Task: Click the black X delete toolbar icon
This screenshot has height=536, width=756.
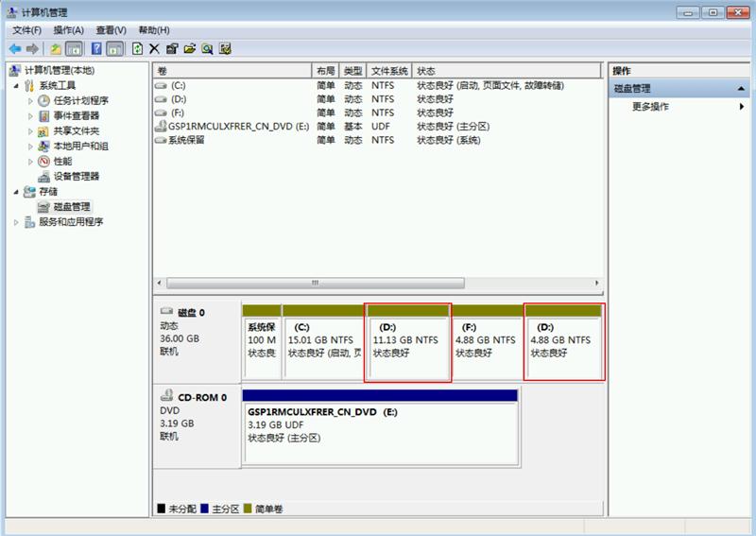Action: (x=155, y=48)
